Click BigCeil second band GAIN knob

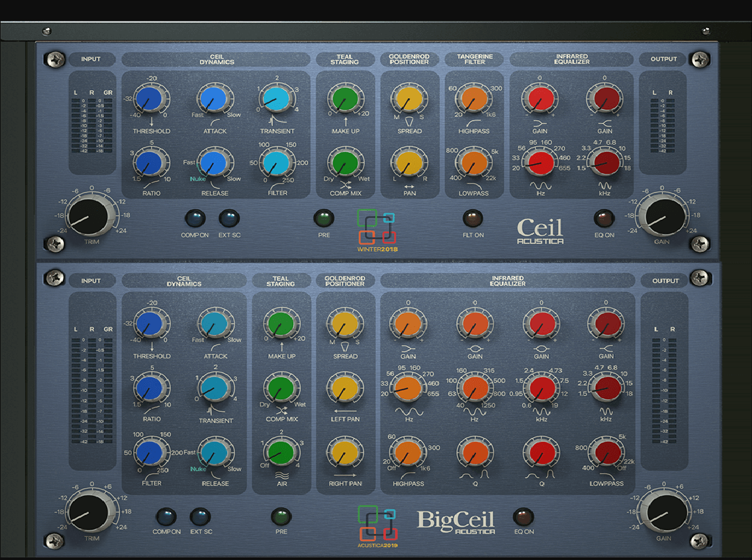tap(475, 324)
